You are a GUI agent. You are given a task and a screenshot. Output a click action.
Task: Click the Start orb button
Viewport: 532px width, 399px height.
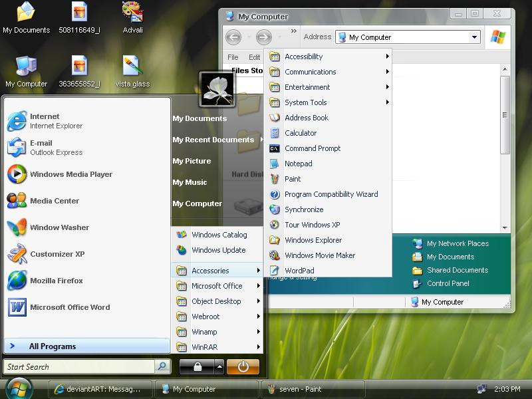pyautogui.click(x=19, y=388)
